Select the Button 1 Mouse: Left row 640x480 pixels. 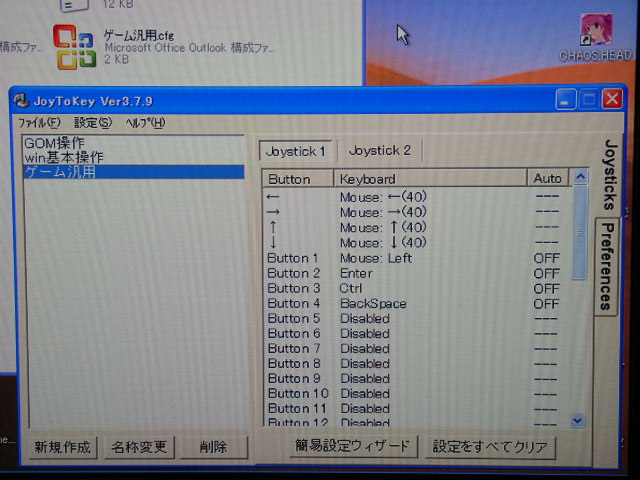coord(416,258)
